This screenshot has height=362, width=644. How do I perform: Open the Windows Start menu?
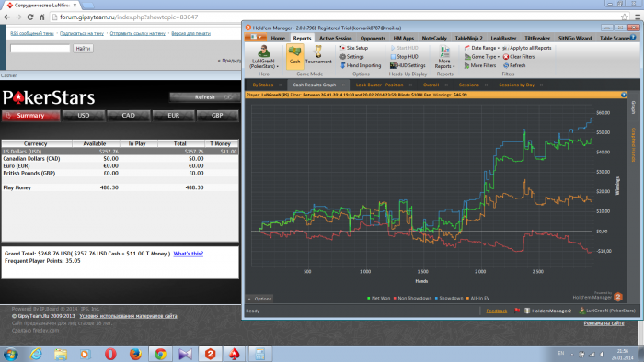pos(10,355)
